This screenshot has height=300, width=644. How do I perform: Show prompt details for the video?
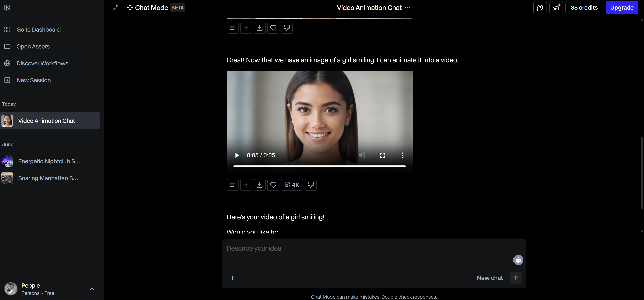tap(232, 185)
